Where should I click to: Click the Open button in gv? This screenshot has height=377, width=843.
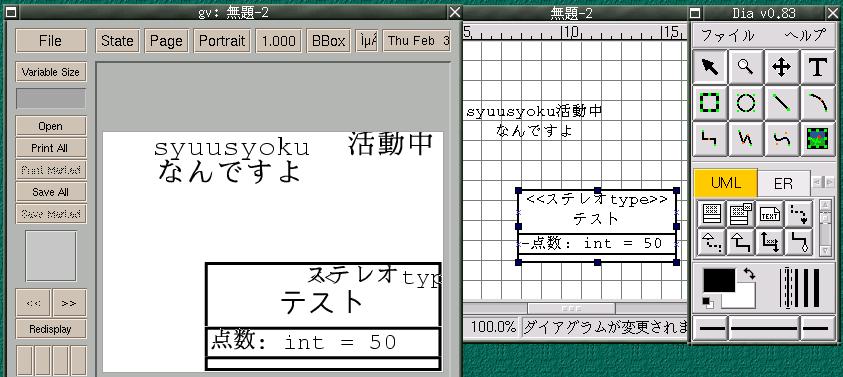point(51,126)
